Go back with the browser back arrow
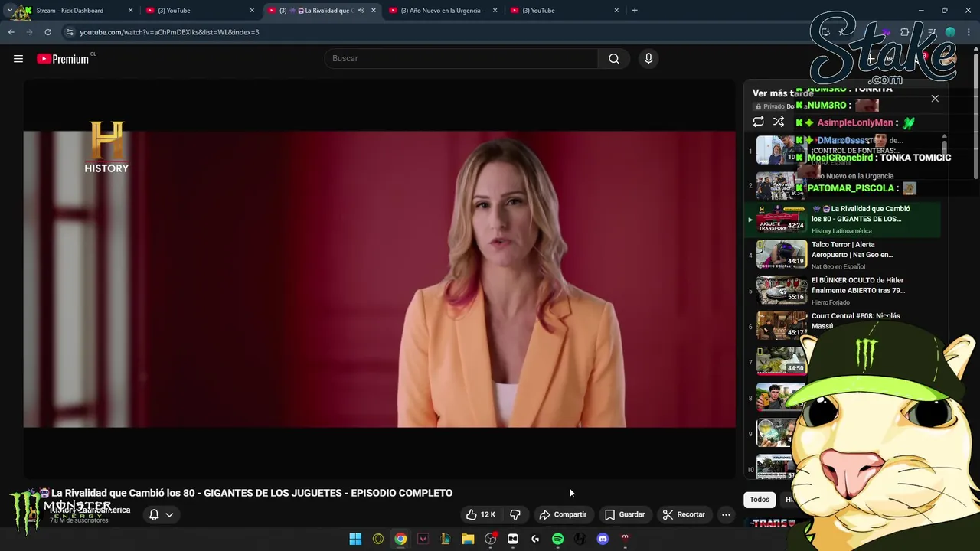This screenshot has height=551, width=980. point(11,32)
